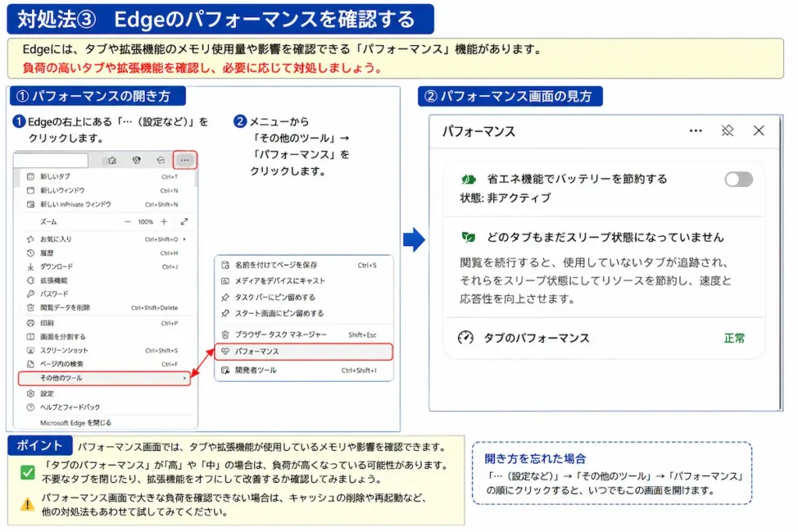Viewport: 798px width, 532px height.
Task: Click the unpin icon in パフォーマンス panel
Action: click(727, 131)
